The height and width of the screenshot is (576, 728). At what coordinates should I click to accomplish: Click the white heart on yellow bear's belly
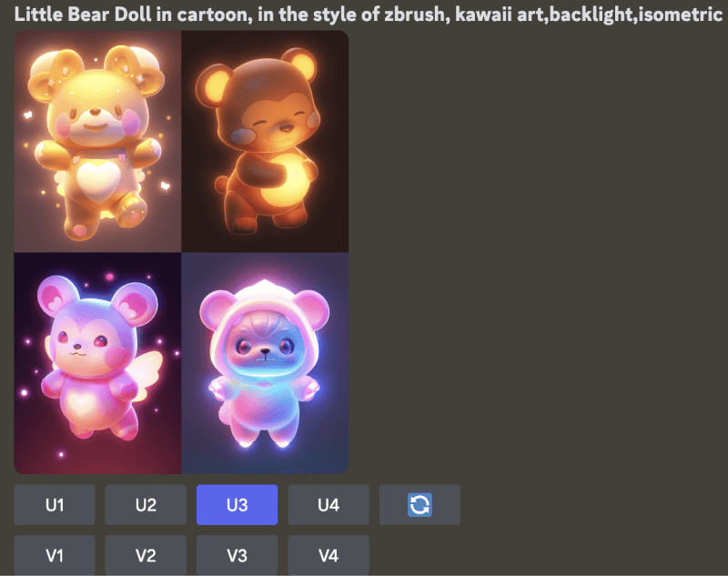[x=99, y=179]
